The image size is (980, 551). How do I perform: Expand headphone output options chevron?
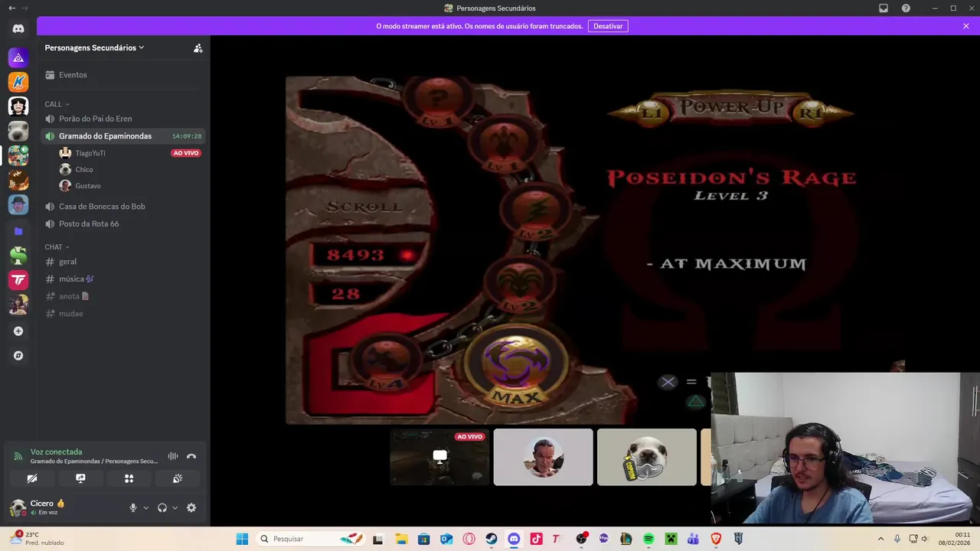175,507
